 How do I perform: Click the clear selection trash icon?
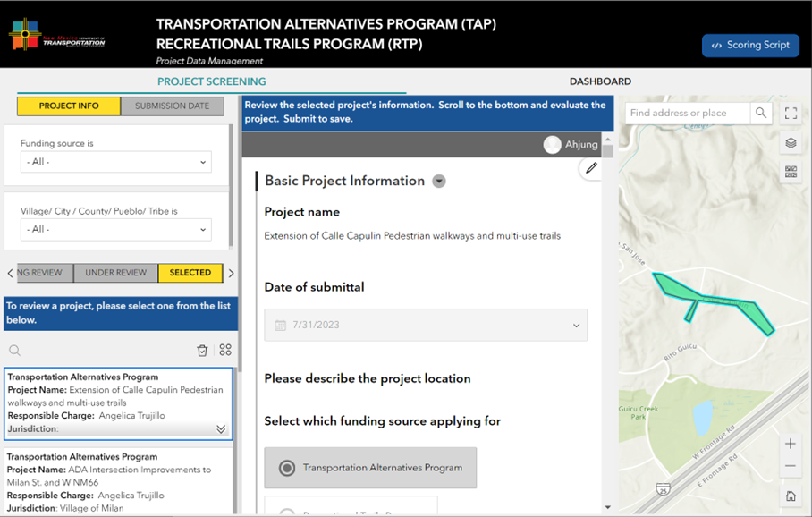[202, 351]
